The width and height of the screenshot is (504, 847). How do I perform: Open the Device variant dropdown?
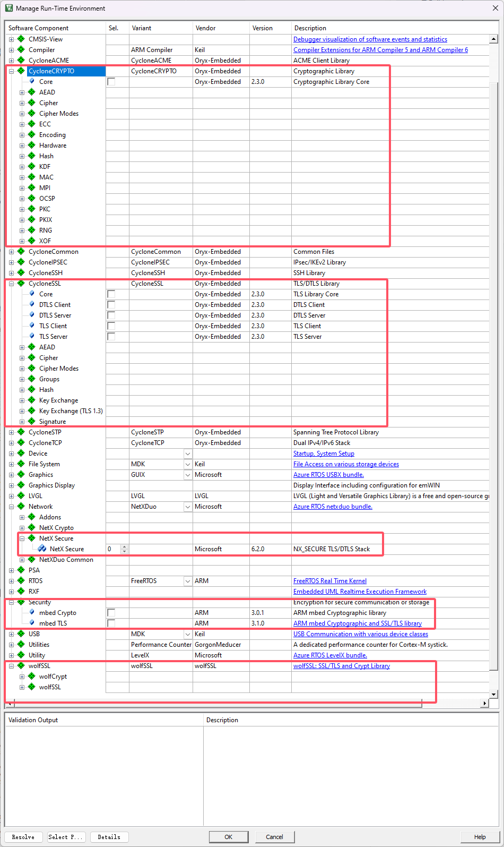[x=187, y=454]
